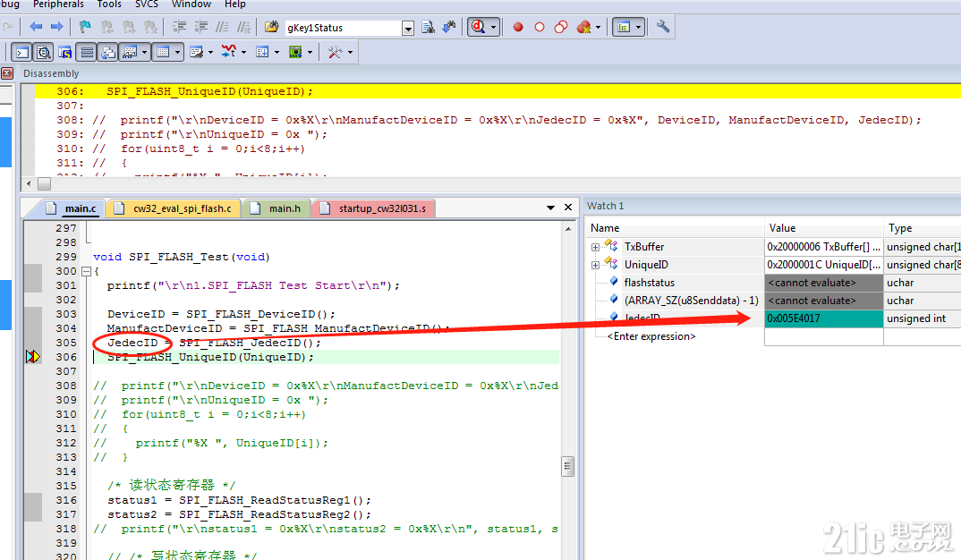Enable or disable breakpoint with the hollow red circle
The height and width of the screenshot is (560, 961).
[540, 27]
